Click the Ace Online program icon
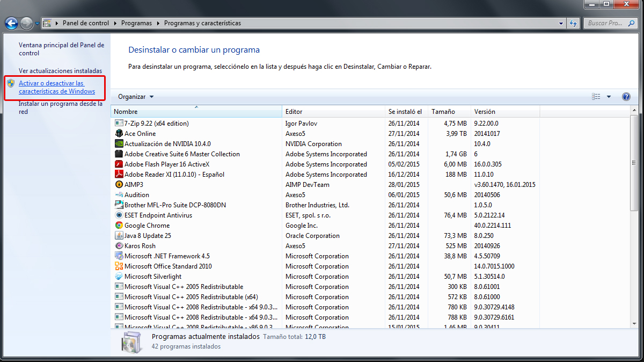 pos(119,134)
